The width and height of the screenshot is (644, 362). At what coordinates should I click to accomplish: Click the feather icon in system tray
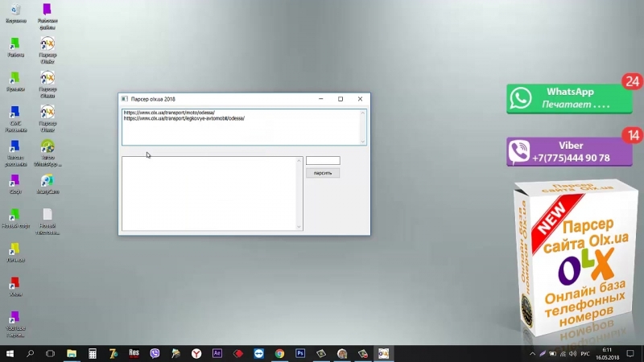(x=543, y=354)
